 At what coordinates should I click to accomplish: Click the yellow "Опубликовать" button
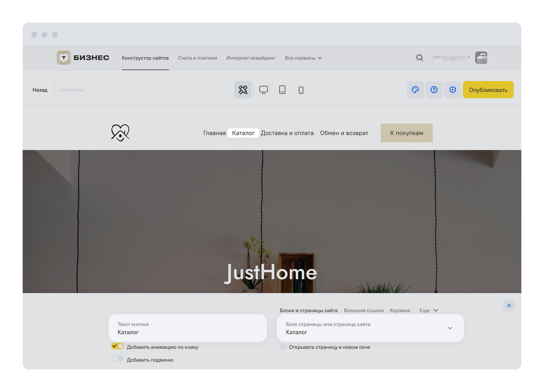coord(488,90)
